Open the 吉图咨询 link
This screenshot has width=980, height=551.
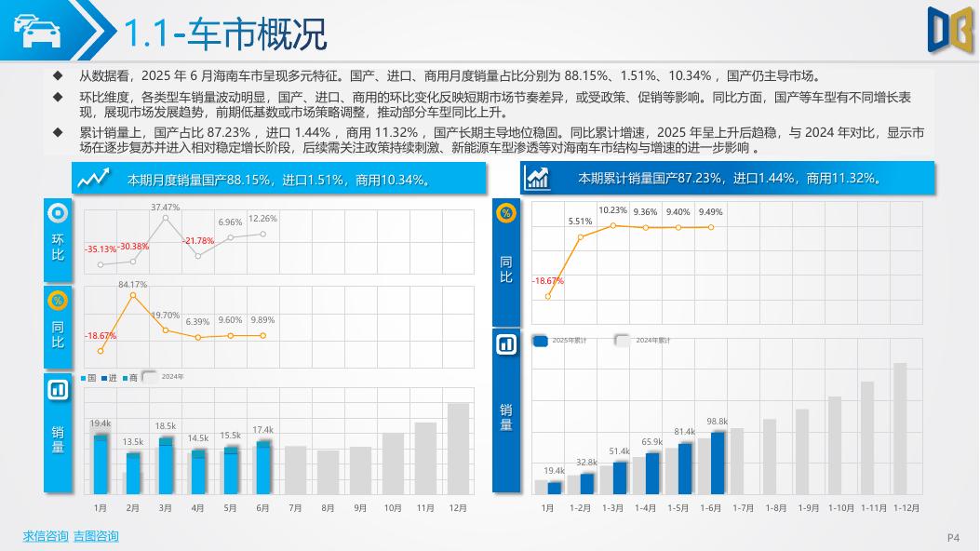(x=96, y=536)
